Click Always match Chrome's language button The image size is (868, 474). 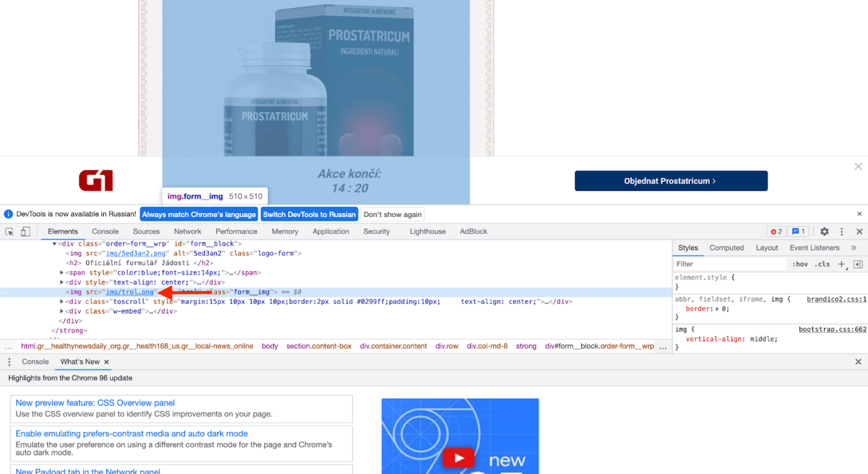click(199, 214)
